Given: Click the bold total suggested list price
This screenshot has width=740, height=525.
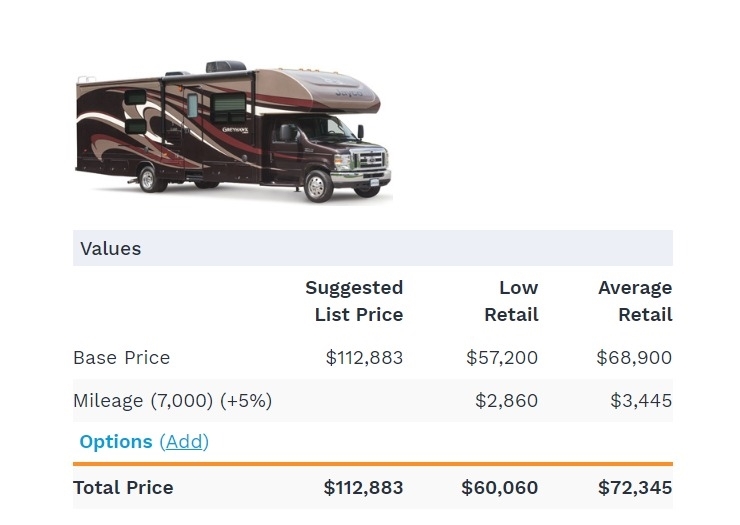Looking at the screenshot, I should [x=363, y=488].
